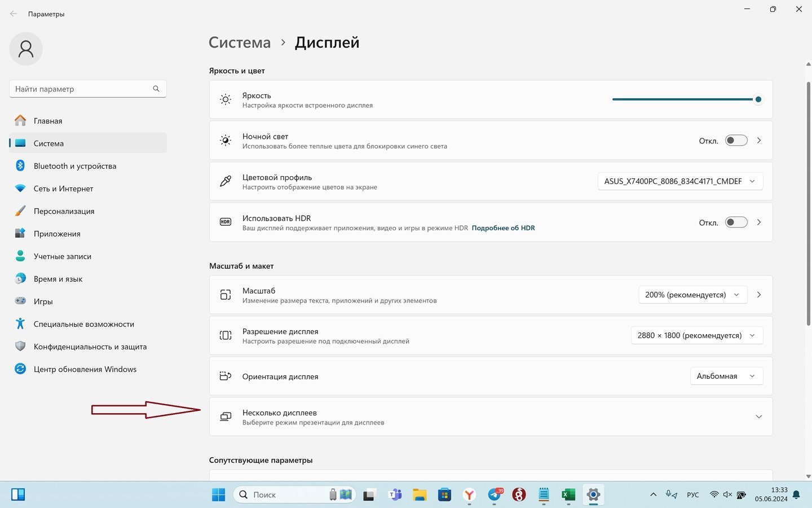Click the РУС language indicator
The image size is (812, 508).
693,495
